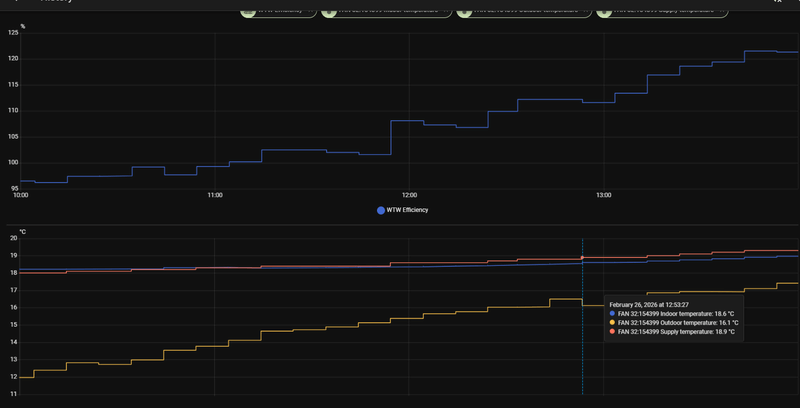Click the 14 label on temperature axis
Screen dimensions: 800x408
(14, 342)
